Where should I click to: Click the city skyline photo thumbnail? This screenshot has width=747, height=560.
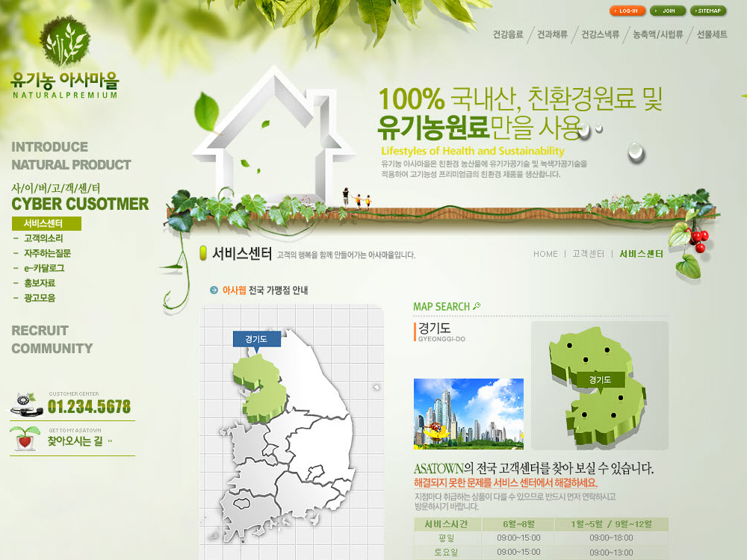tap(468, 414)
